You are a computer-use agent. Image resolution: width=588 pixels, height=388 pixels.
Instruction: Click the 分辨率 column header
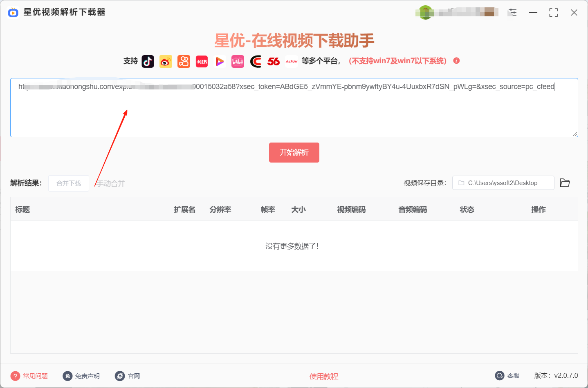click(x=220, y=209)
